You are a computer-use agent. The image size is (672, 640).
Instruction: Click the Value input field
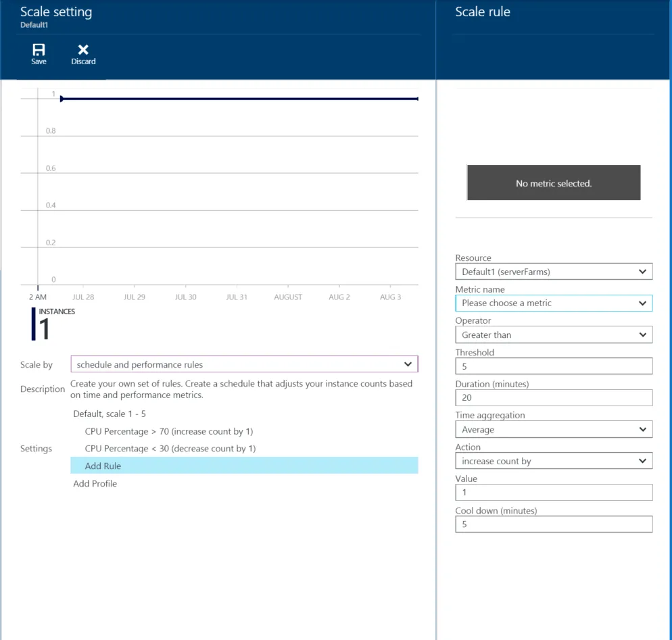coord(554,492)
